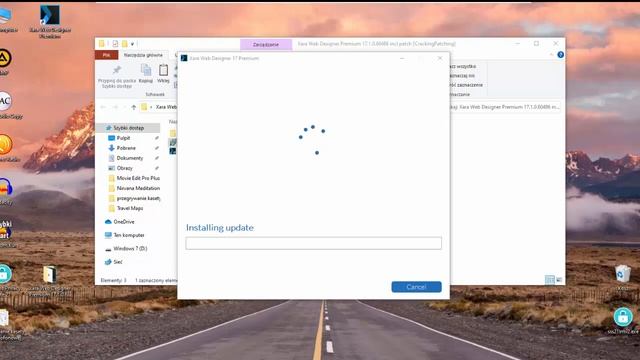Switch to details view icon in status bar
640x360 pixels.
tap(550, 280)
